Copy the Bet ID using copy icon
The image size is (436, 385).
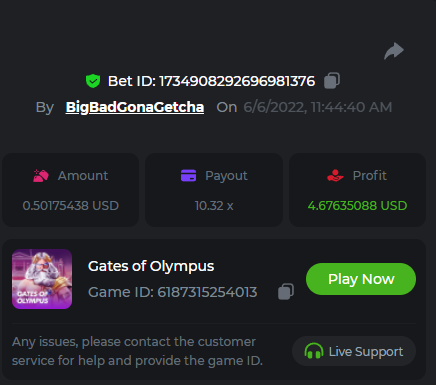pos(332,81)
